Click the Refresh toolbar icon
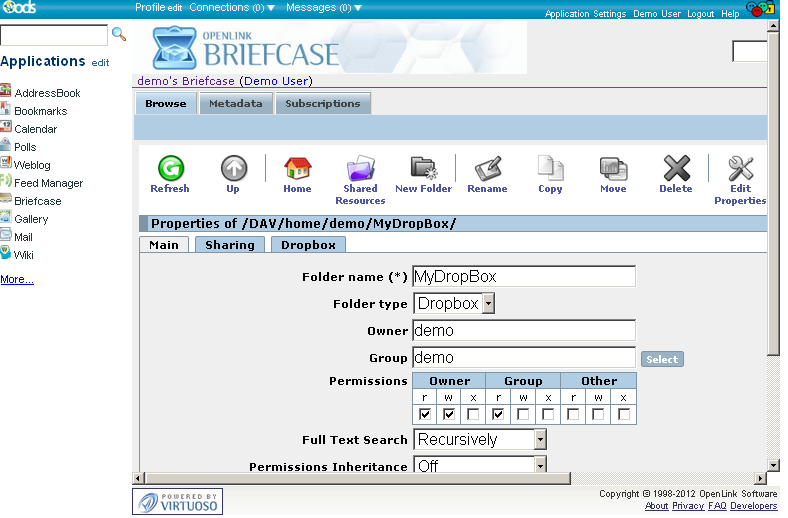The width and height of the screenshot is (788, 518). [170, 169]
